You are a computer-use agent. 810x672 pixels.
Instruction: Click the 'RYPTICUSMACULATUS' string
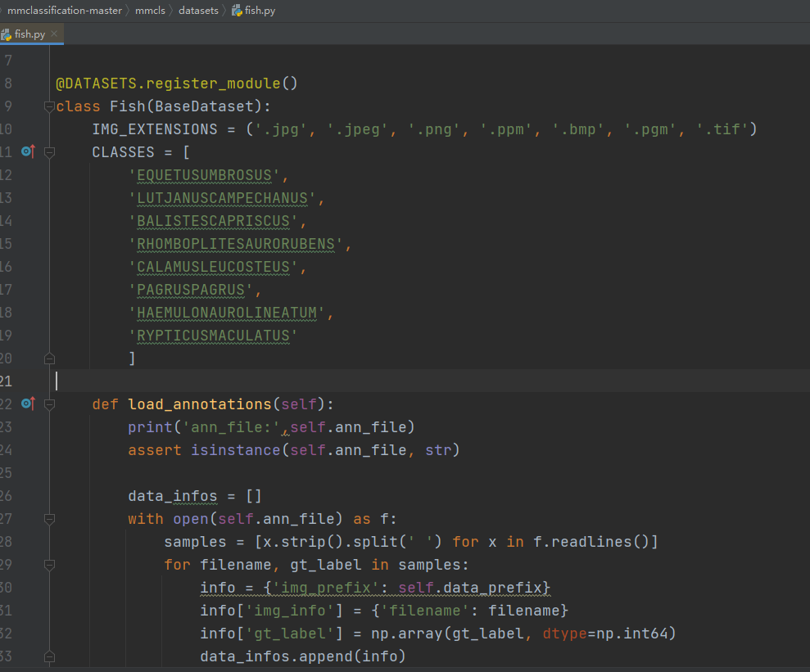214,336
